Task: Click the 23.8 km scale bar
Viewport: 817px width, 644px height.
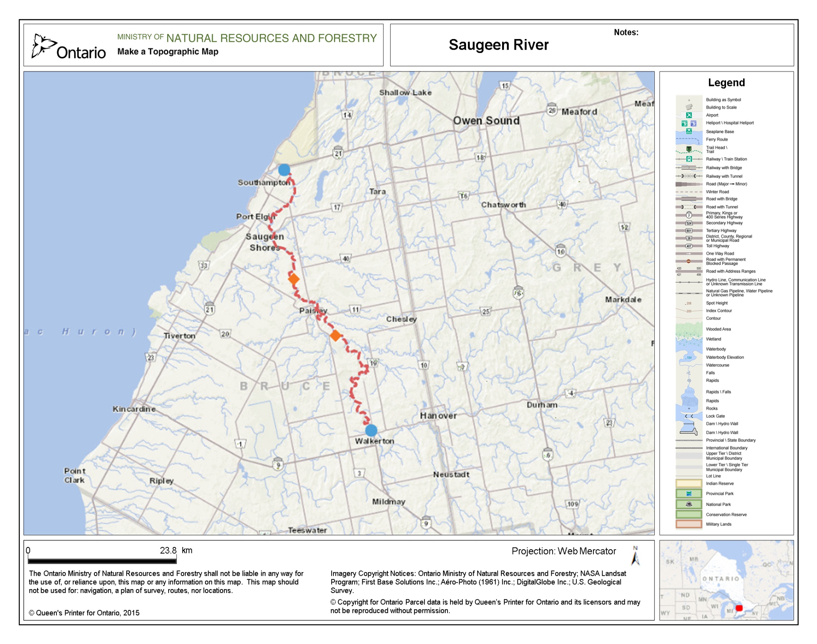Action: coord(102,560)
